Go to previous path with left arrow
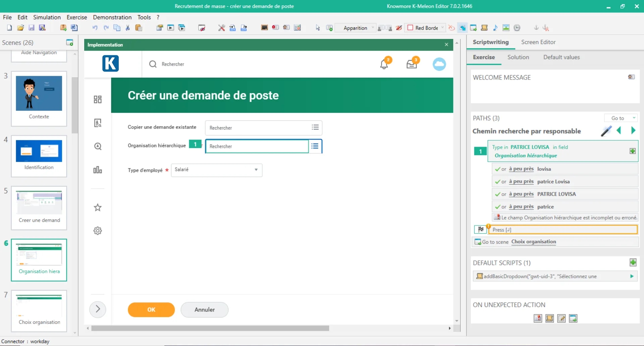This screenshot has height=346, width=644. 619,131
